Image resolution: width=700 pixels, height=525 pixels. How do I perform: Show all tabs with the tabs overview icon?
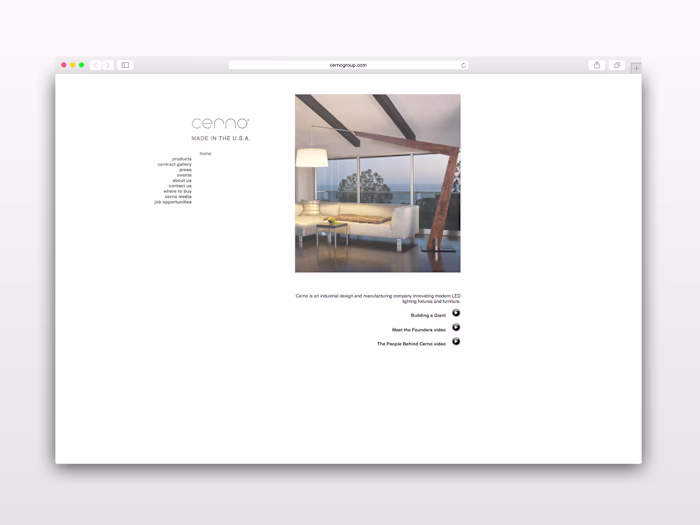pyautogui.click(x=617, y=65)
